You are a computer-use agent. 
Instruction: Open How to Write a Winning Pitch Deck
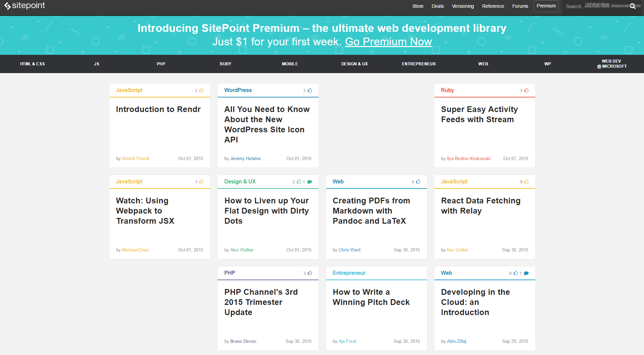pos(371,297)
